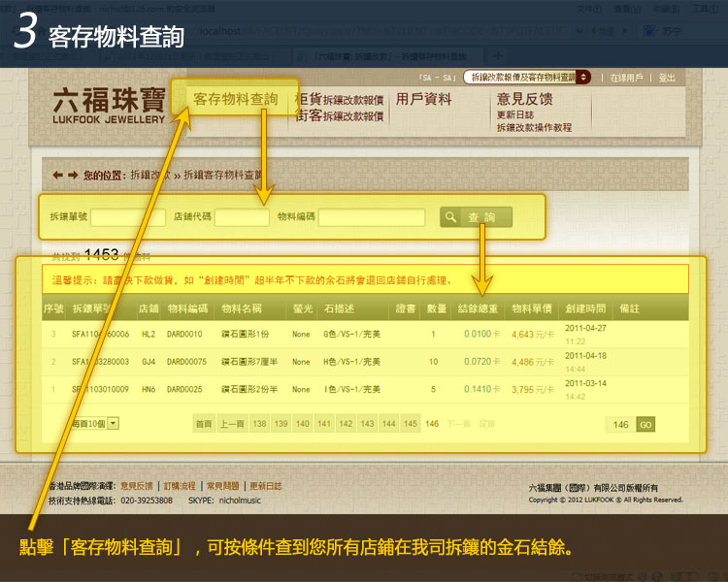
Task: Click the 備註 column header
Action: pyautogui.click(x=630, y=308)
